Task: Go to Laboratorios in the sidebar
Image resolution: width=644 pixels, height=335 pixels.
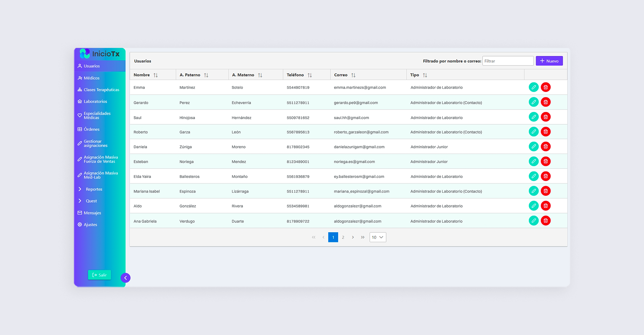Action: coord(95,102)
